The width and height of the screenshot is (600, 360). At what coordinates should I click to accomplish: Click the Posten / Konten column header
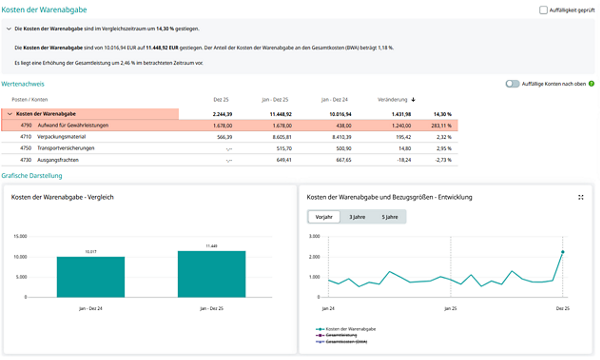[30, 100]
